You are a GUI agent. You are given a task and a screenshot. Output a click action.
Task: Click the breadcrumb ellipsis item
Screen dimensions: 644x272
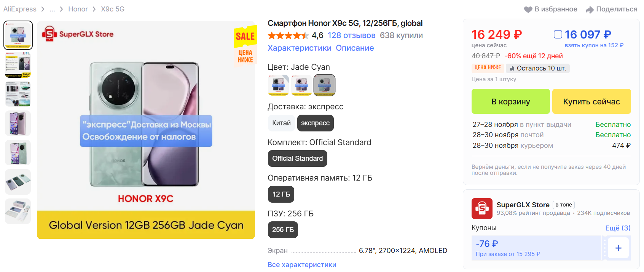(x=53, y=9)
